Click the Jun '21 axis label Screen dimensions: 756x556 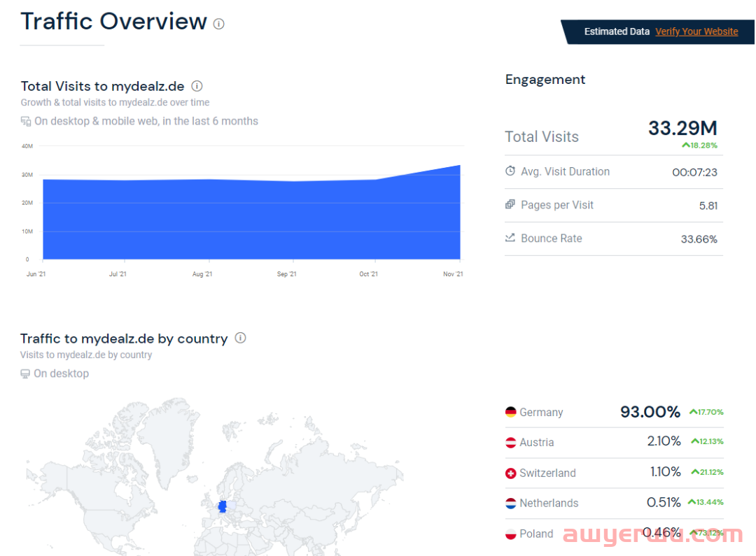(36, 274)
